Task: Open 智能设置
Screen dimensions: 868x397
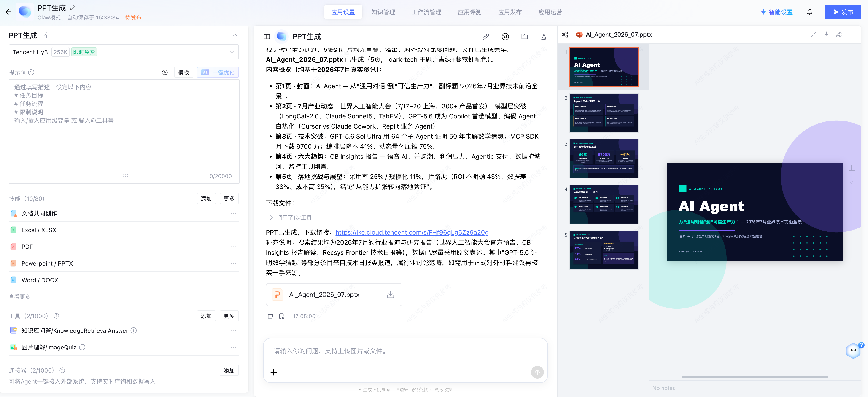Action: tap(777, 12)
